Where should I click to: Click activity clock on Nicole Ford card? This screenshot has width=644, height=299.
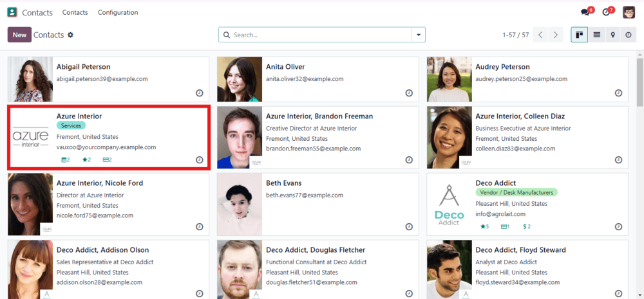200,227
